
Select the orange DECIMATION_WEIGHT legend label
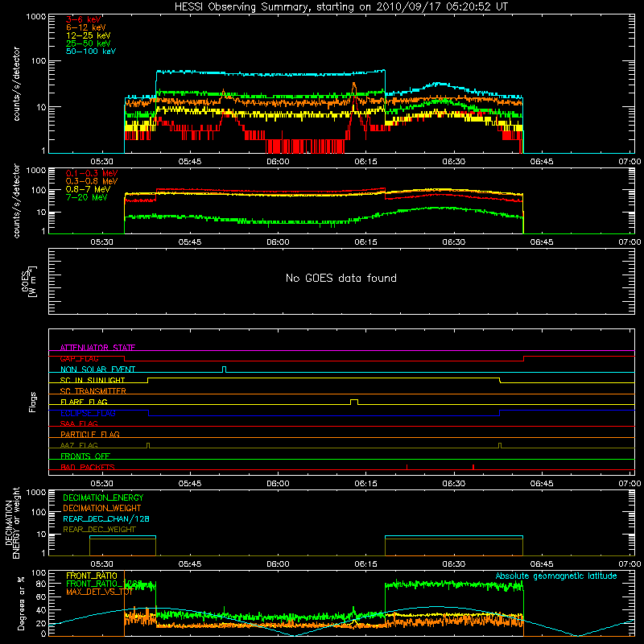click(102, 508)
